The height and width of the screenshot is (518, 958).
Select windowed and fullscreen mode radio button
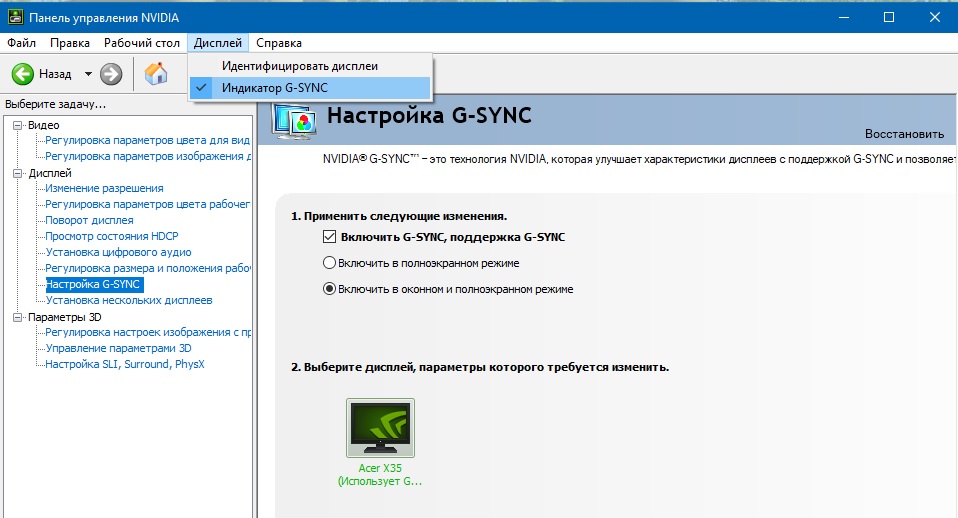(x=329, y=289)
